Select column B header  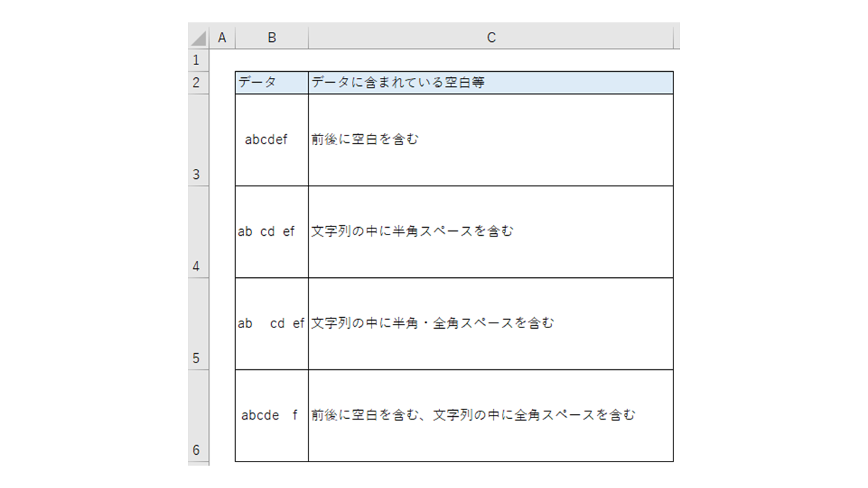point(272,38)
